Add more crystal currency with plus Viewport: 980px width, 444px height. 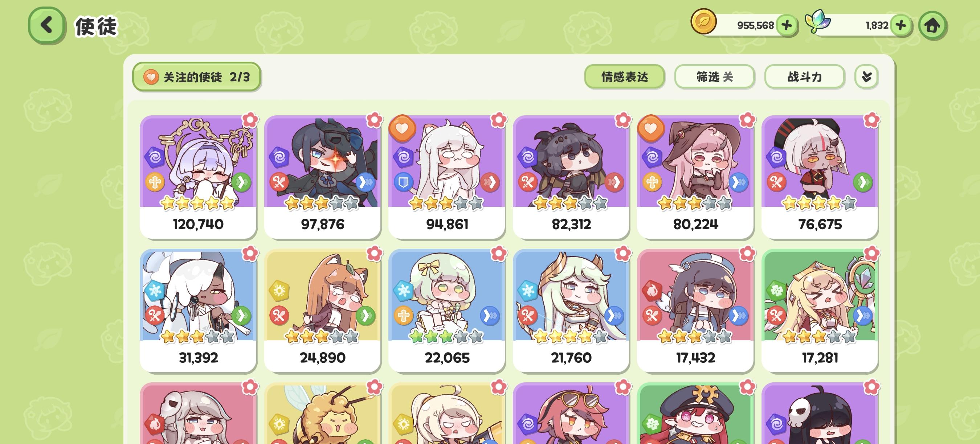901,25
